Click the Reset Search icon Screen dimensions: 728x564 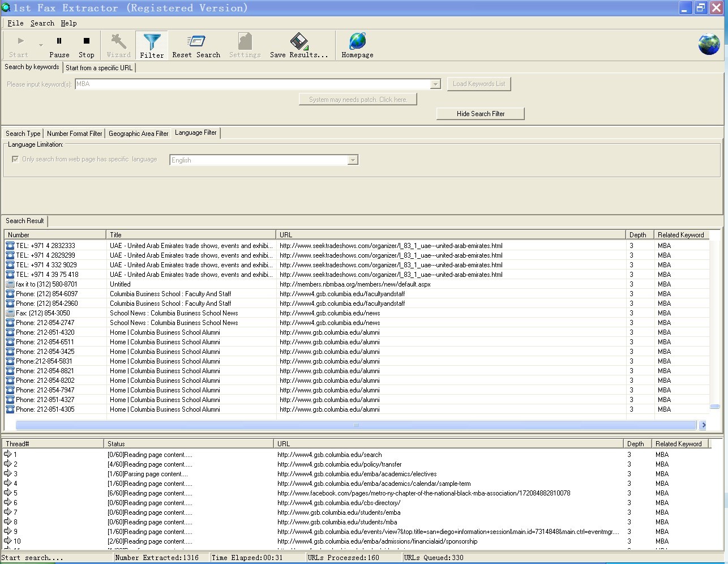click(196, 41)
